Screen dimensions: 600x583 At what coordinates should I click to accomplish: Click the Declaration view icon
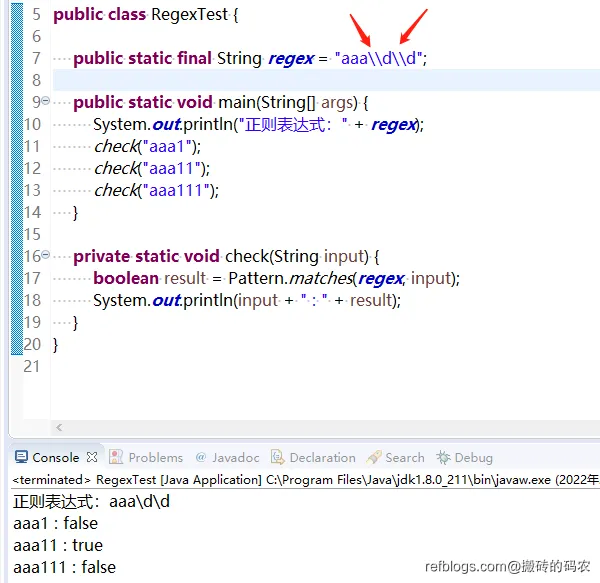[277, 457]
